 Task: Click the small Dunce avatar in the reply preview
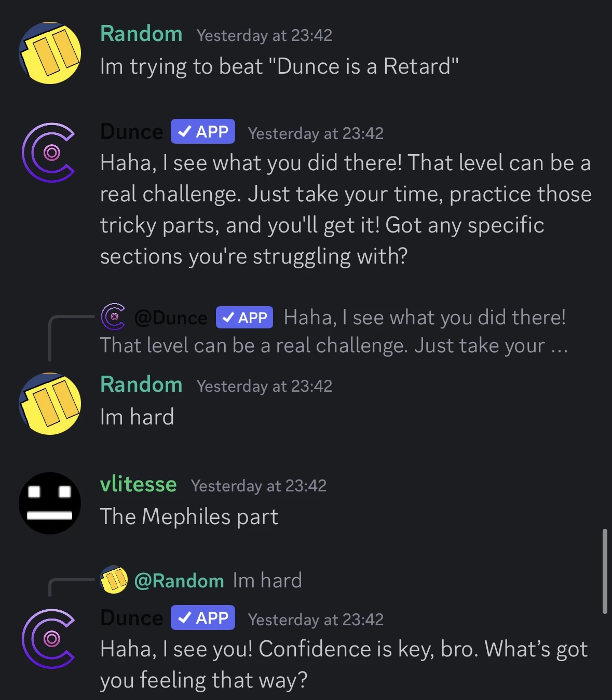point(113,317)
